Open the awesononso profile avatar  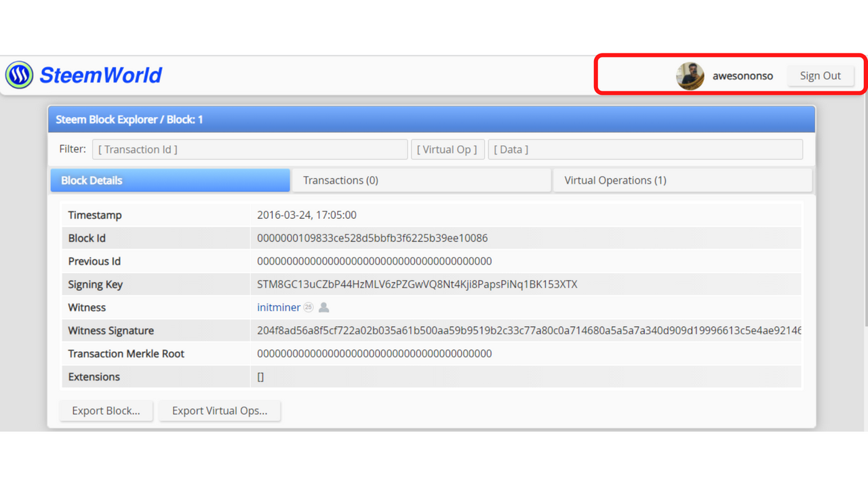[x=690, y=76]
